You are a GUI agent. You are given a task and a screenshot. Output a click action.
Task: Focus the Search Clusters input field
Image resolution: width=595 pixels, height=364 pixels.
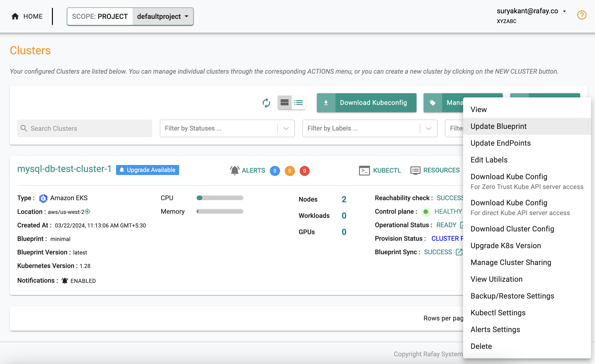click(85, 128)
